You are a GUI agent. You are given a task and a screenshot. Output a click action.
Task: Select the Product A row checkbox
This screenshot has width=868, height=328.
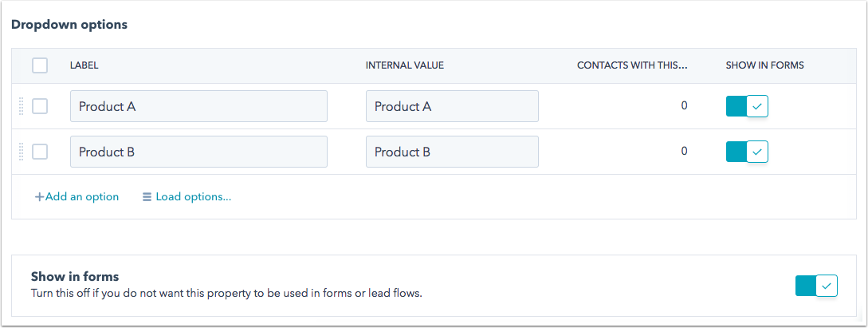pyautogui.click(x=40, y=106)
